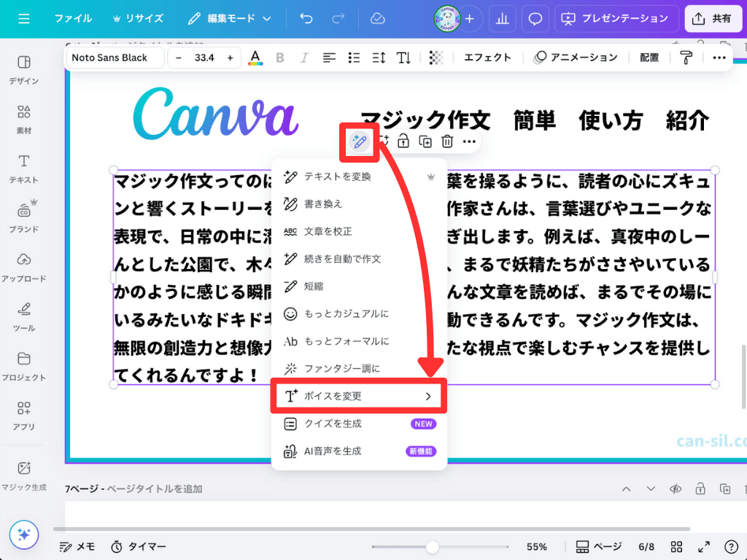The width and height of the screenshot is (747, 560).
Task: Open the テキスト side panel
Action: click(x=24, y=169)
